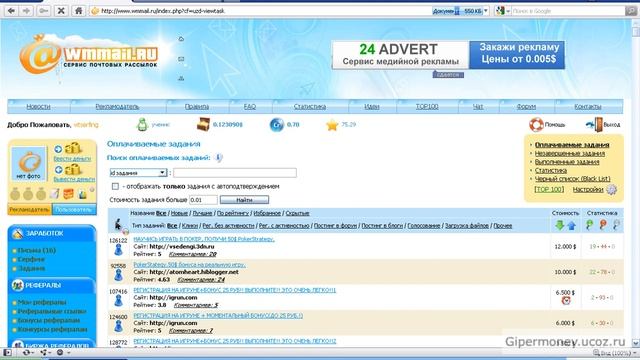
Task: Open Мои рефералы in sidebar
Action: coord(42,302)
